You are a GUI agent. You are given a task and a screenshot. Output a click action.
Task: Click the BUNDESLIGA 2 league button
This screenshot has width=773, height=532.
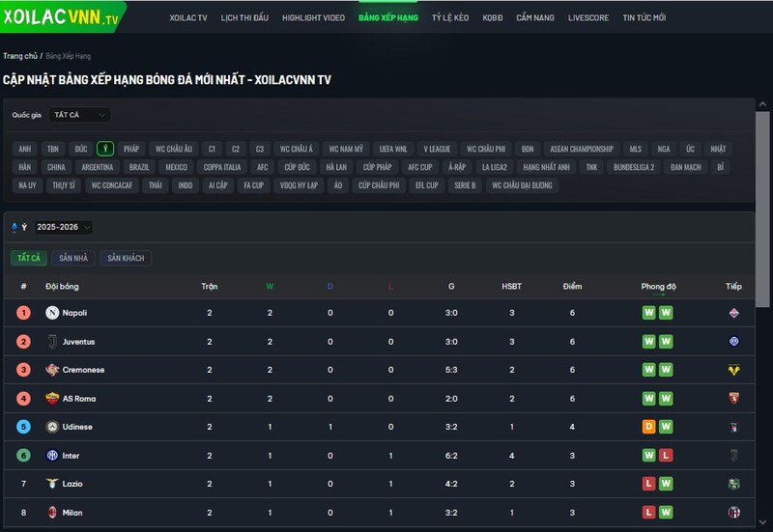click(634, 167)
